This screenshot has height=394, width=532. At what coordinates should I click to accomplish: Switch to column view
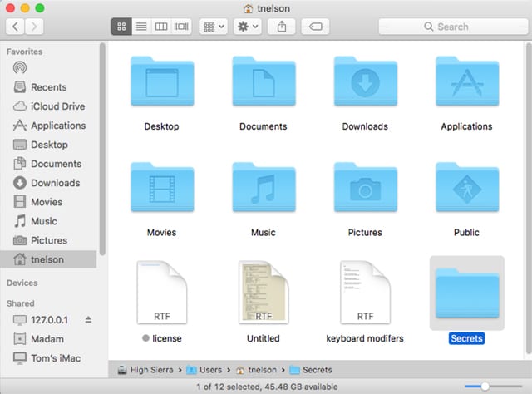[x=161, y=27]
